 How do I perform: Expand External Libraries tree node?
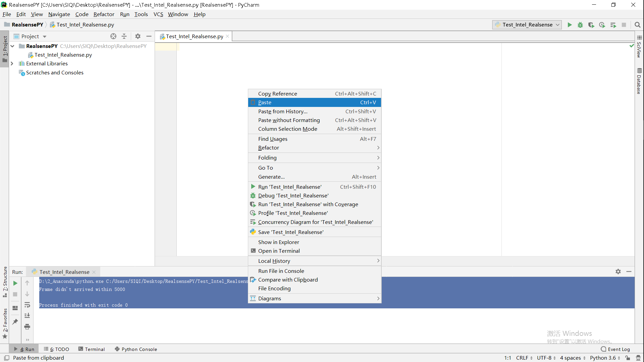click(x=12, y=64)
